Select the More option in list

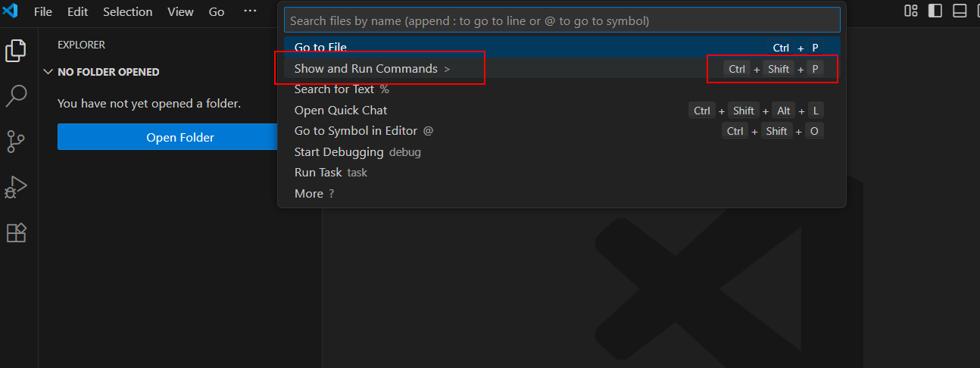pos(309,194)
